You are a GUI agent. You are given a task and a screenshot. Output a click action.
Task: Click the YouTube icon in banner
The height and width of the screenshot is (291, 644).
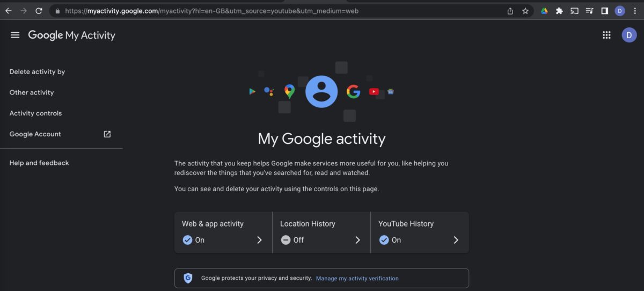click(x=374, y=92)
